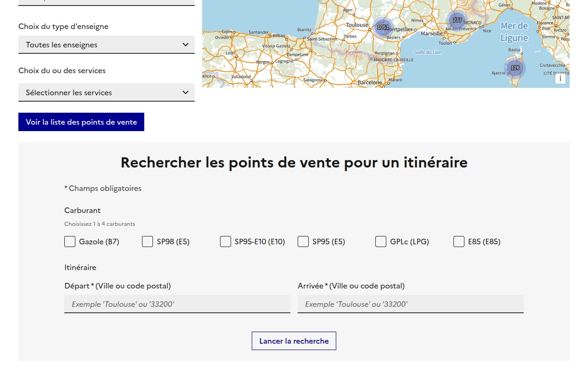Select the SP95 (E5) checkbox
This screenshot has width=588, height=368.
(303, 241)
